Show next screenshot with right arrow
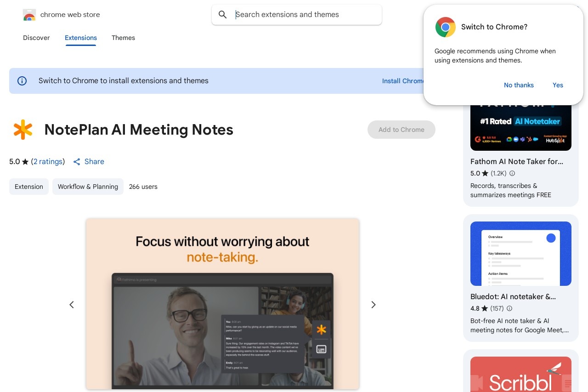The image size is (588, 392). [x=373, y=305]
